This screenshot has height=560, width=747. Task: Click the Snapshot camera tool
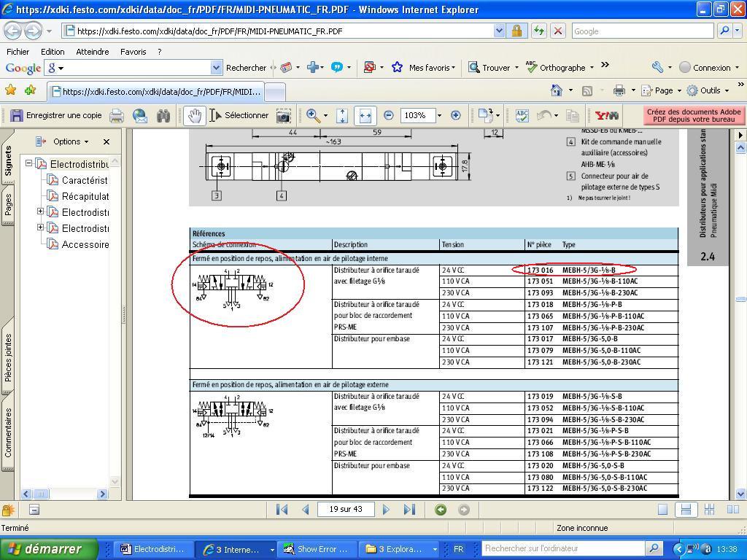coord(284,116)
